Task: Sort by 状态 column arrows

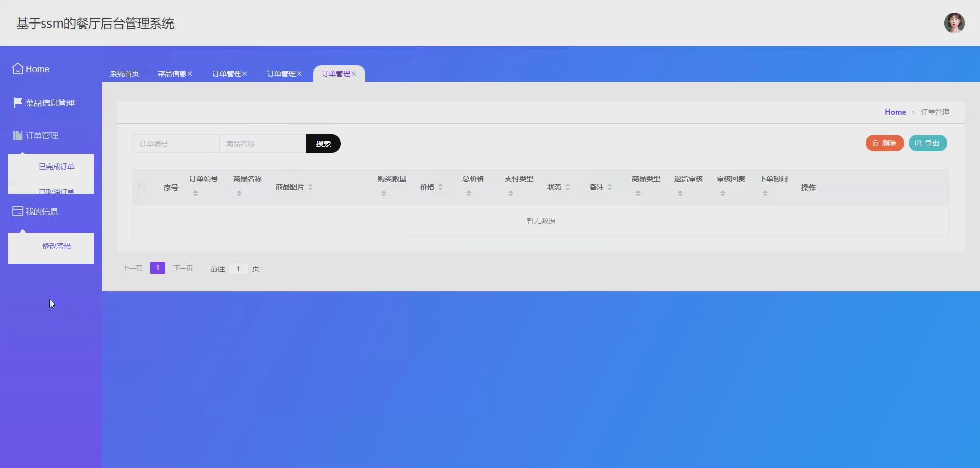Action: click(x=568, y=187)
